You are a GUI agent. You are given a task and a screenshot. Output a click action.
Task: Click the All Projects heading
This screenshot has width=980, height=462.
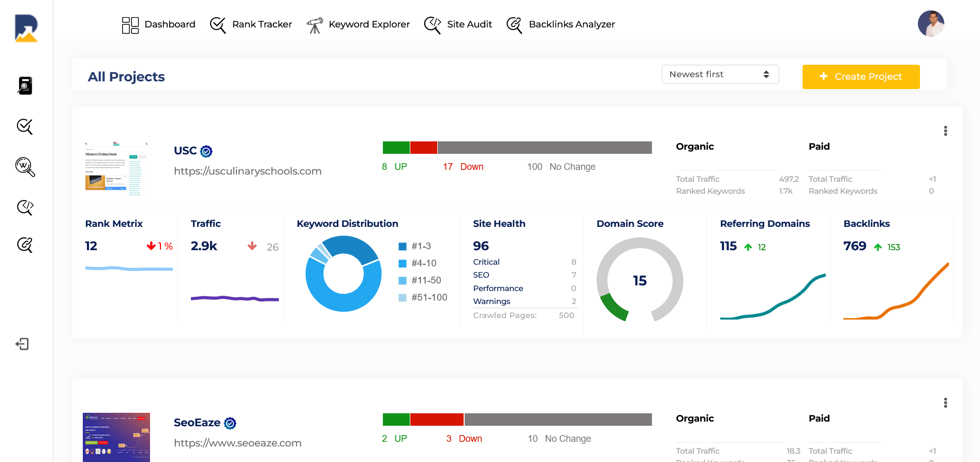pyautogui.click(x=126, y=77)
